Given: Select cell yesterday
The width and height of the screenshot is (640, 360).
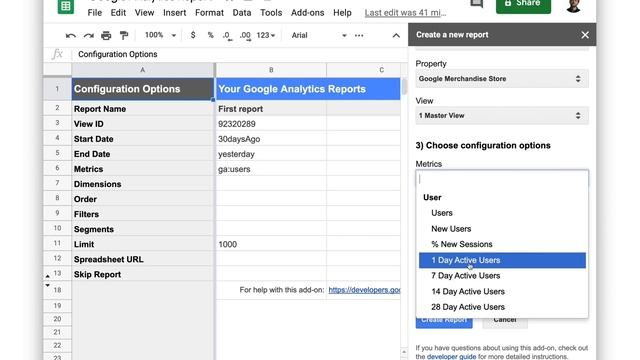Looking at the screenshot, I should (x=271, y=154).
